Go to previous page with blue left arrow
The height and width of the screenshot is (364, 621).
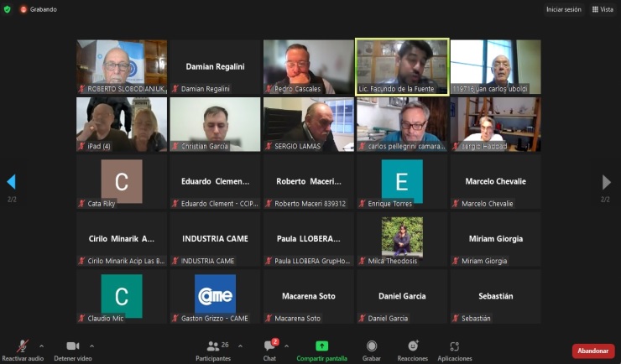12,182
